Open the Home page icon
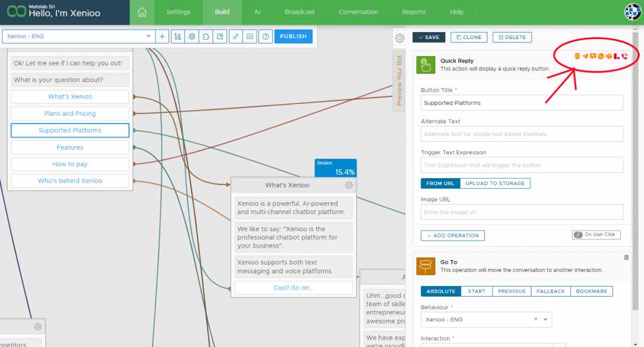Image resolution: width=644 pixels, height=347 pixels. (142, 12)
